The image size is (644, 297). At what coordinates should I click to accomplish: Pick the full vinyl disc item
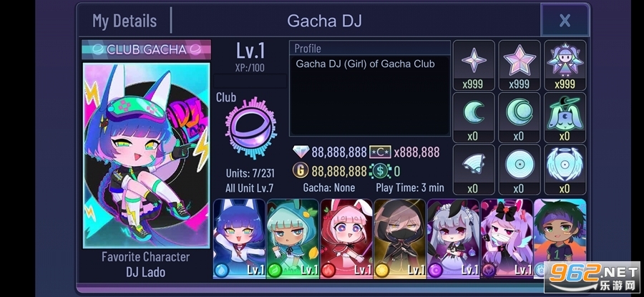tap(519, 170)
